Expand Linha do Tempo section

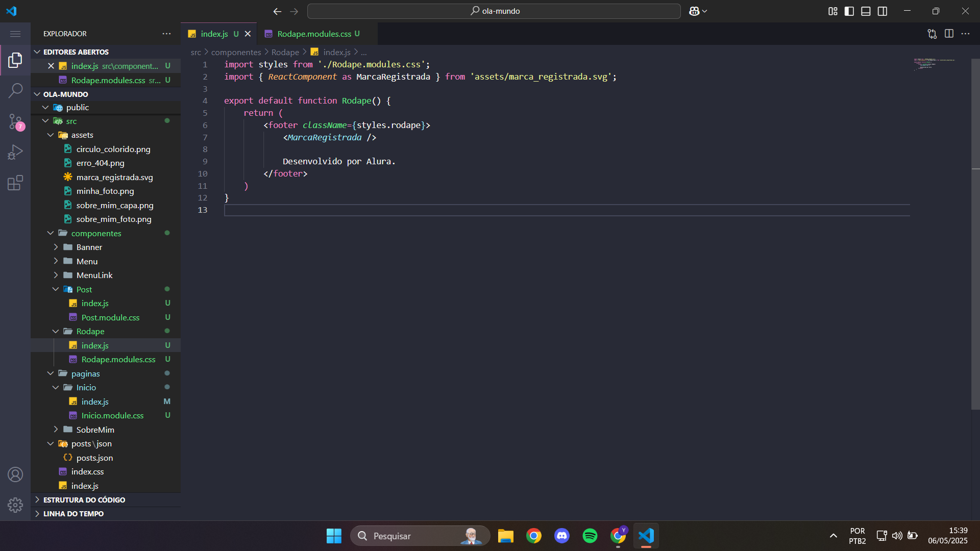106,514
